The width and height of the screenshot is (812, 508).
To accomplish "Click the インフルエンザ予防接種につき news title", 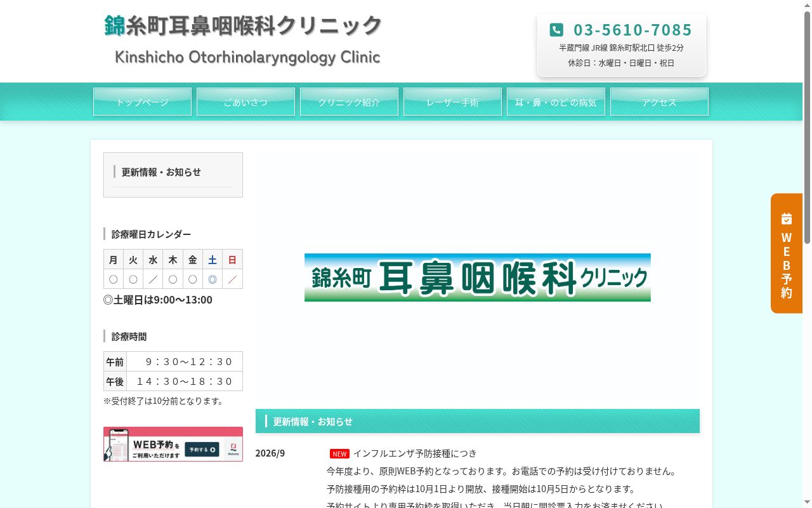I will pyautogui.click(x=415, y=453).
